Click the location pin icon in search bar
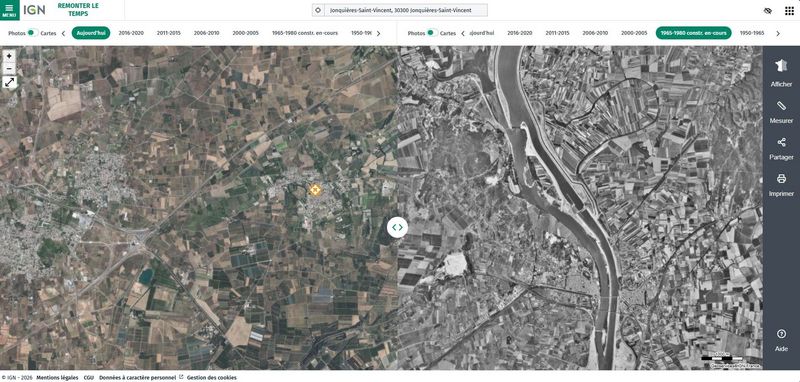 tap(318, 10)
